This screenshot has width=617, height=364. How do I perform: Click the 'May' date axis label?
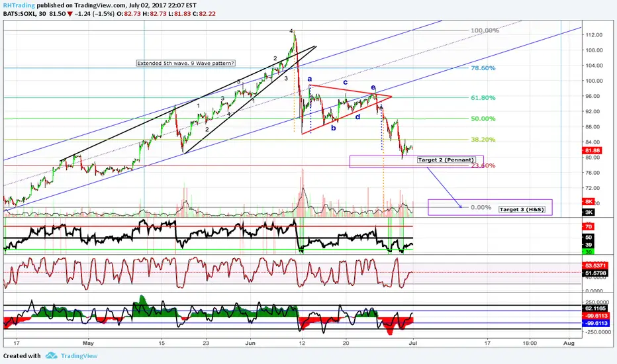pos(88,343)
